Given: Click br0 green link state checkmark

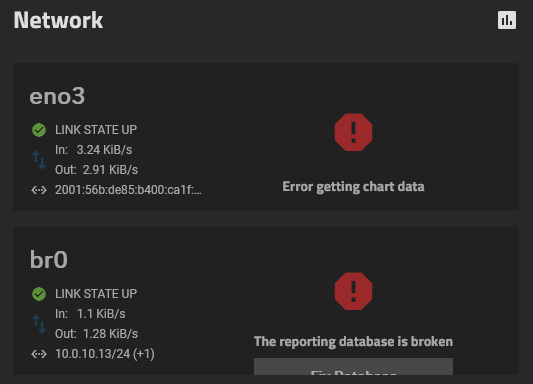Looking at the screenshot, I should [x=39, y=294].
